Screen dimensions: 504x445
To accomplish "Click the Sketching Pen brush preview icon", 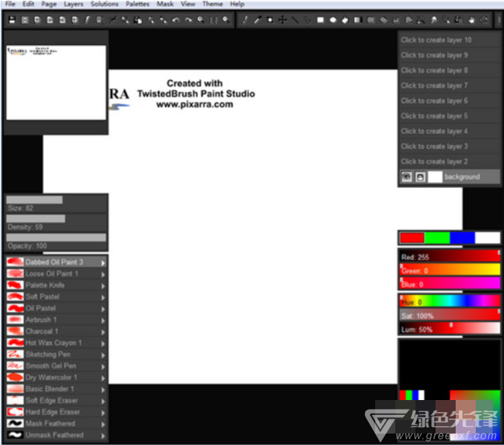I will click(15, 354).
